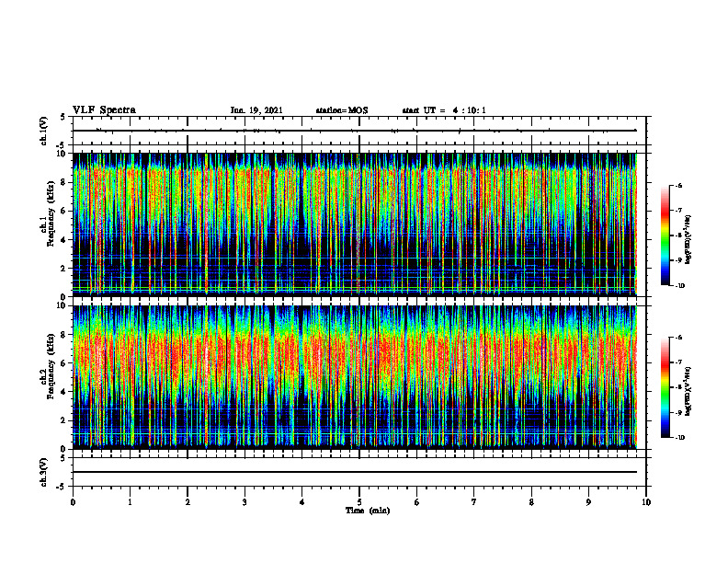This screenshot has height=563, width=728.
Task: Click the time axis tick label "0"
Action: coord(73,502)
